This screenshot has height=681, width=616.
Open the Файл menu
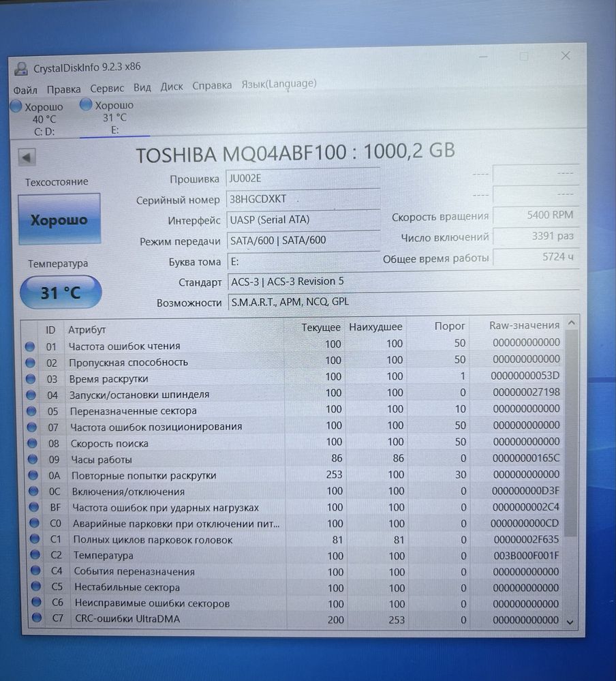tap(25, 90)
